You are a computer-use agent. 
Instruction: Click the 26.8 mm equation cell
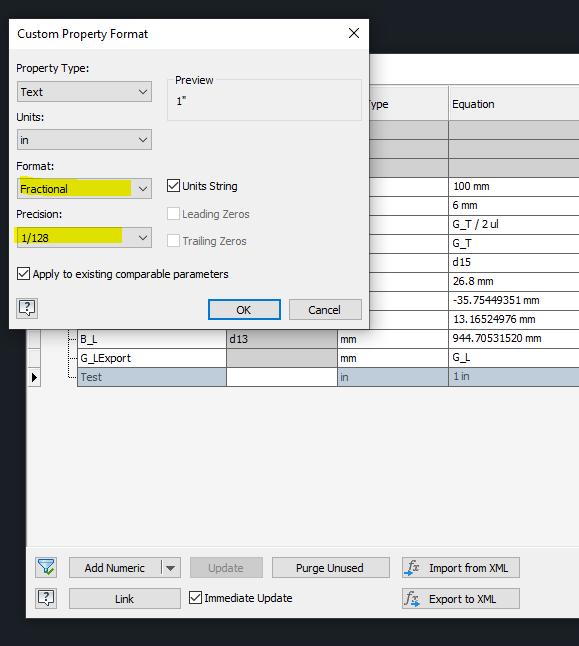(514, 281)
